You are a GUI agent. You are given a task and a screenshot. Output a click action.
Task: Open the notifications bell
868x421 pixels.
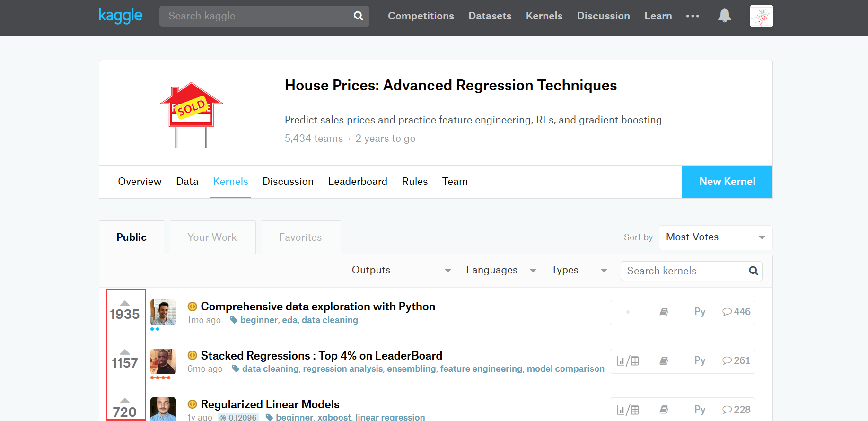(x=724, y=16)
